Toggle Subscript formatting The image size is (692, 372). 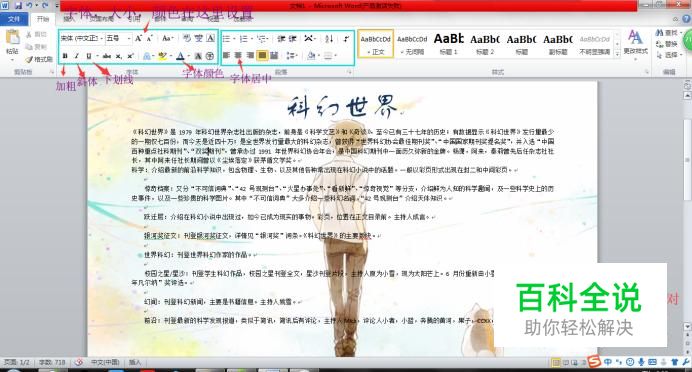point(119,56)
